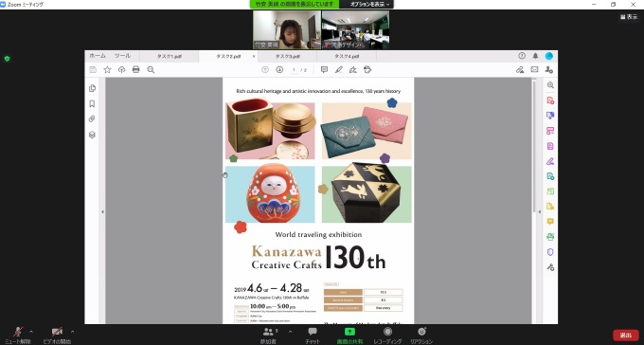Viewport: 644px width, 345px height.
Task: Switch to ツール tab in Acrobat
Action: coord(122,56)
